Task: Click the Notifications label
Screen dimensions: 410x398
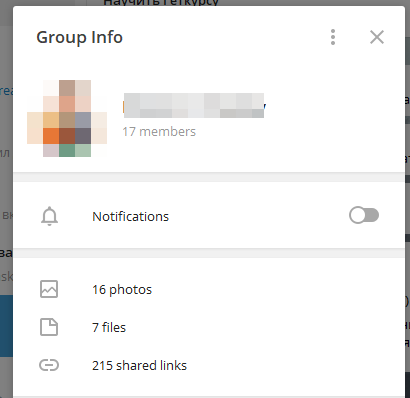Action: point(131,217)
